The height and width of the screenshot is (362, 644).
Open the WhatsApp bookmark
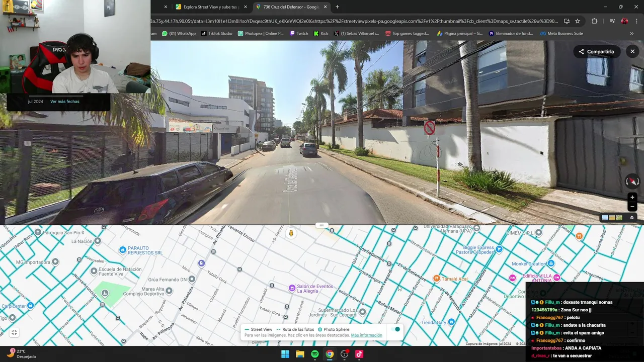(179, 34)
